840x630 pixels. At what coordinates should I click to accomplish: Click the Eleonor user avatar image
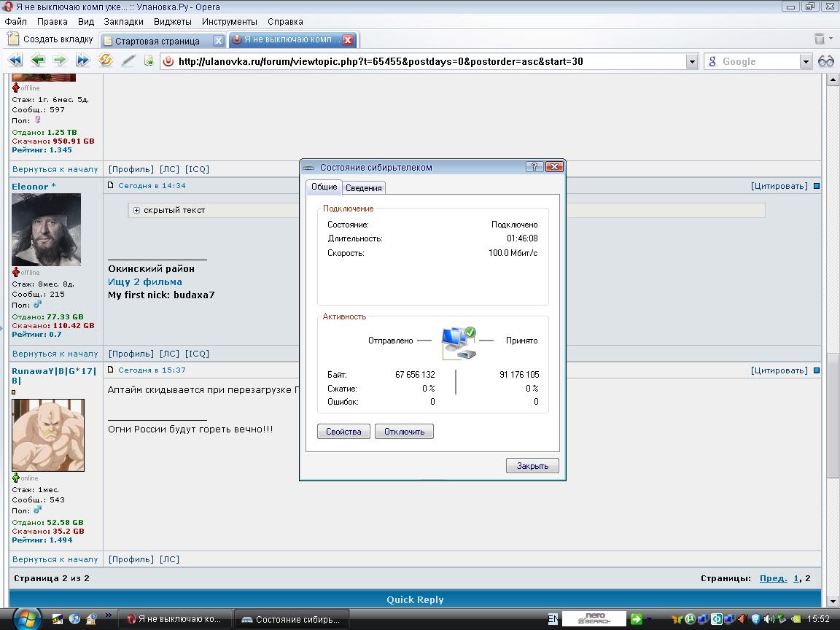46,229
